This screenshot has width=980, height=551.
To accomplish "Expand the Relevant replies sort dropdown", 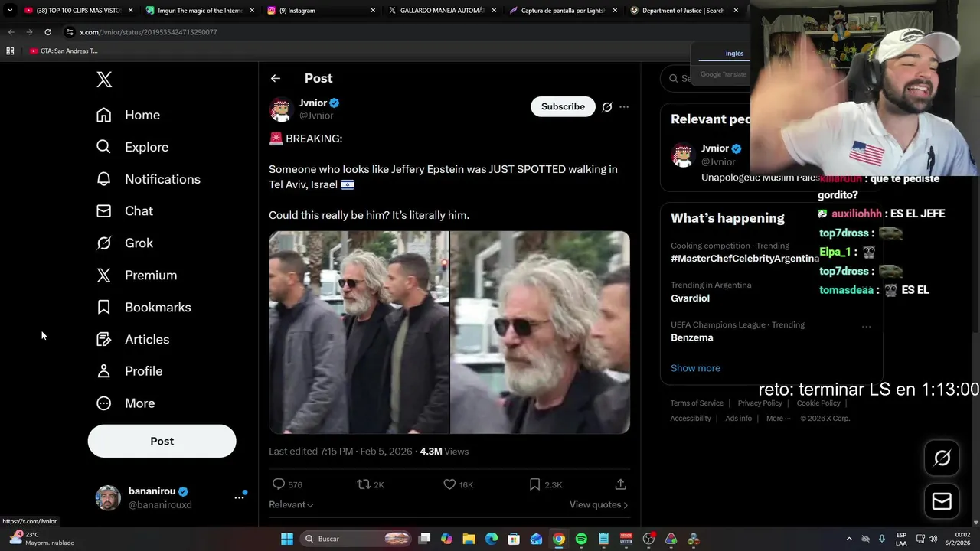I will (291, 504).
